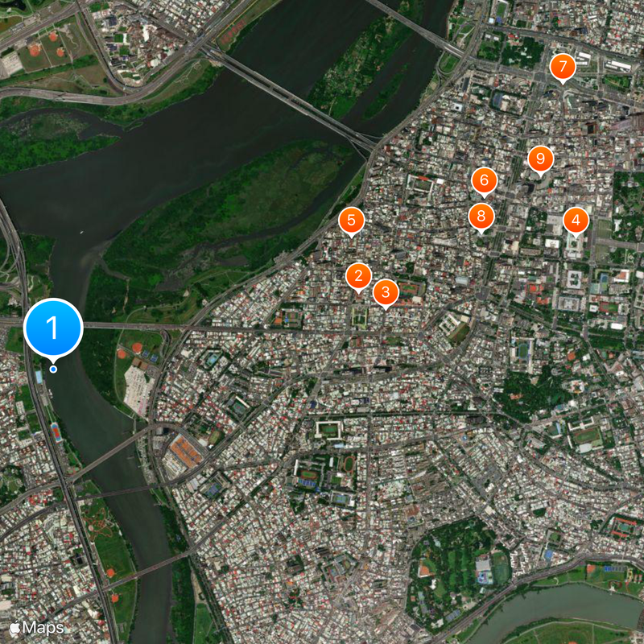Tap the tiny white boat on the river
Viewport: 644px width, 644px height.
(81, 233)
